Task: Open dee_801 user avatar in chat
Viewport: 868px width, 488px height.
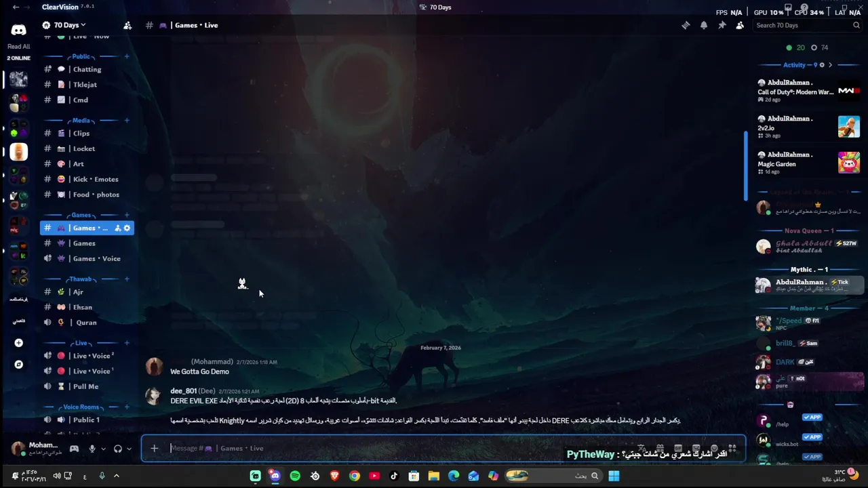Action: tap(154, 396)
